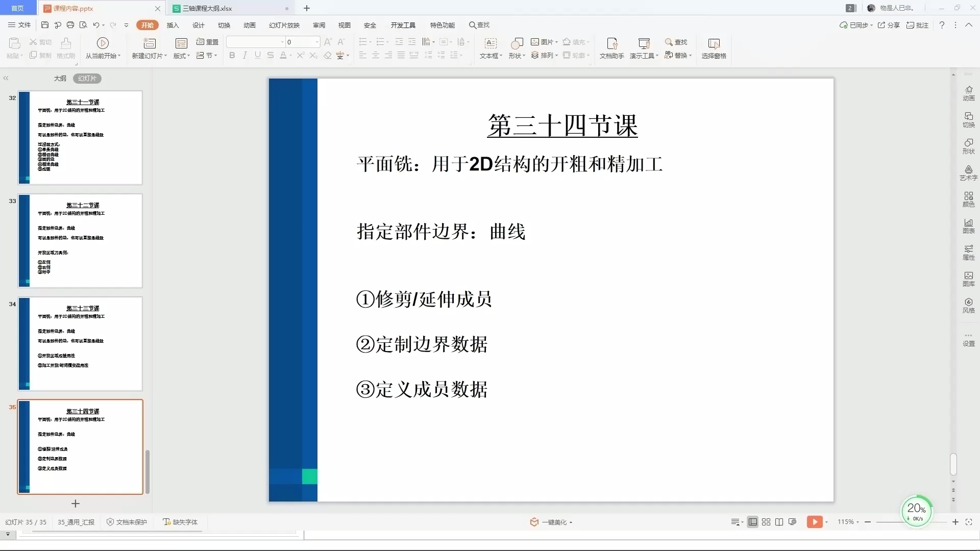980x551 pixels.
Task: Switch to the 幻灯片放映 ribbon tab
Action: 284,25
